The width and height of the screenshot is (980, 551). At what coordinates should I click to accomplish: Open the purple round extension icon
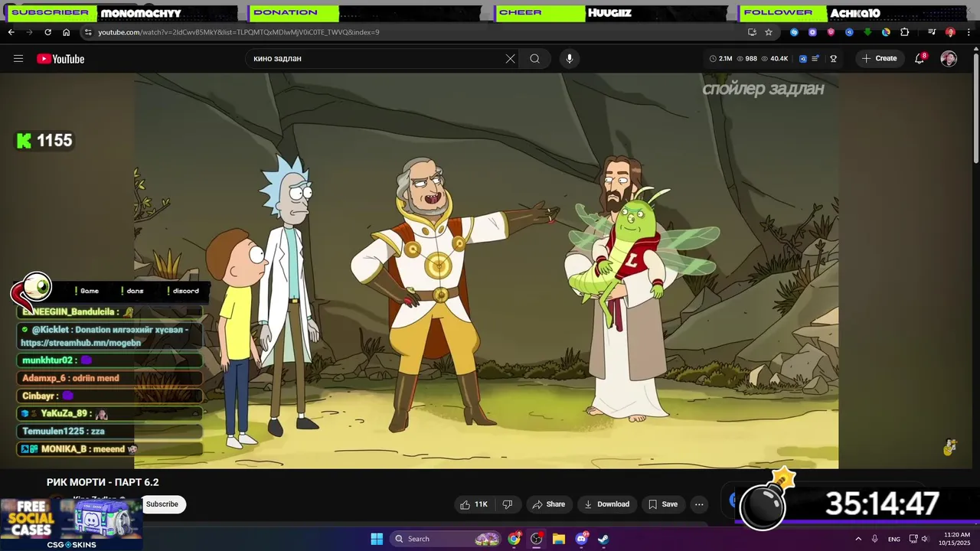(812, 32)
